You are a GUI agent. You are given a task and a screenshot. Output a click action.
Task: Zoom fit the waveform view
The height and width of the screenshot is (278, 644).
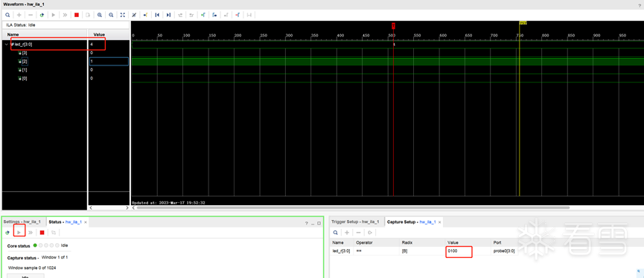[x=122, y=15]
